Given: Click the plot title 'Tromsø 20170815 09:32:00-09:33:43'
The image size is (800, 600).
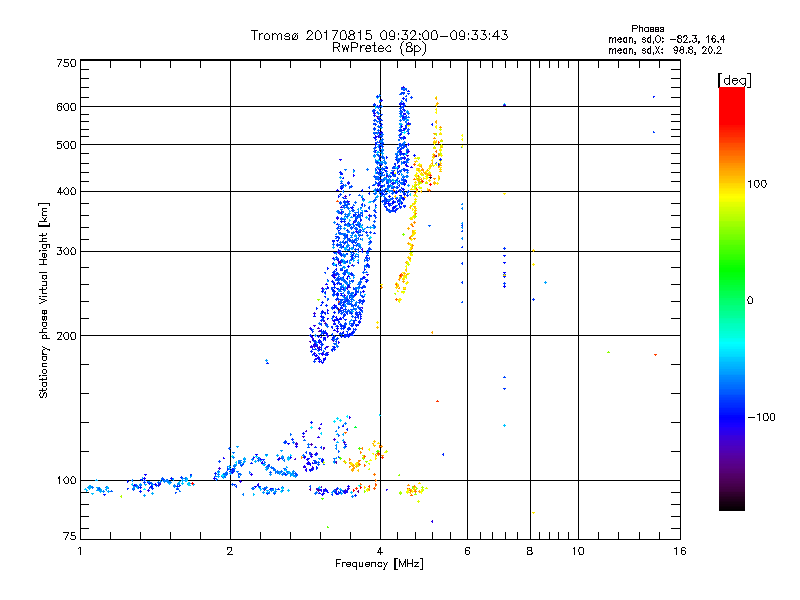Looking at the screenshot, I should click(x=379, y=35).
